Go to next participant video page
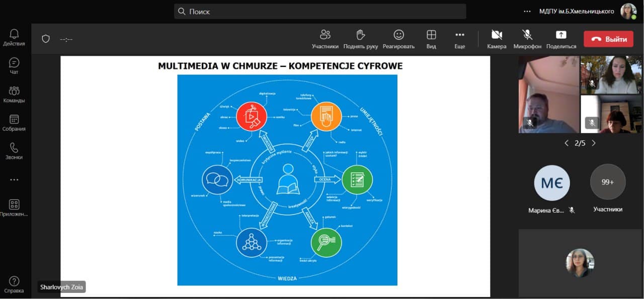Screen dimensions: 644x299 594,143
